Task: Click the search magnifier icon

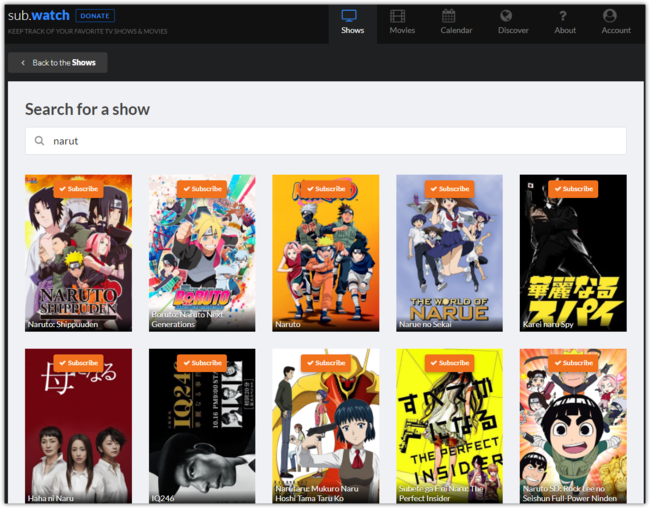Action: 39,141
